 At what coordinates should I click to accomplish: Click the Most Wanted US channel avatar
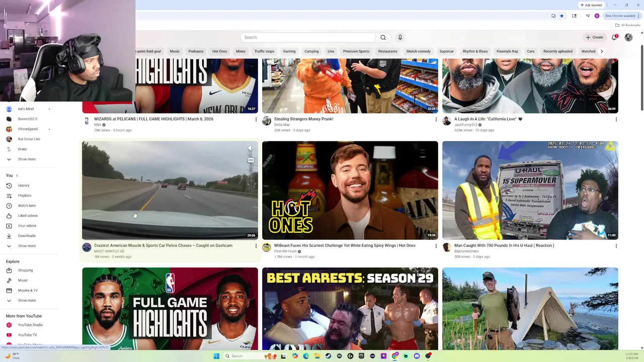click(87, 247)
